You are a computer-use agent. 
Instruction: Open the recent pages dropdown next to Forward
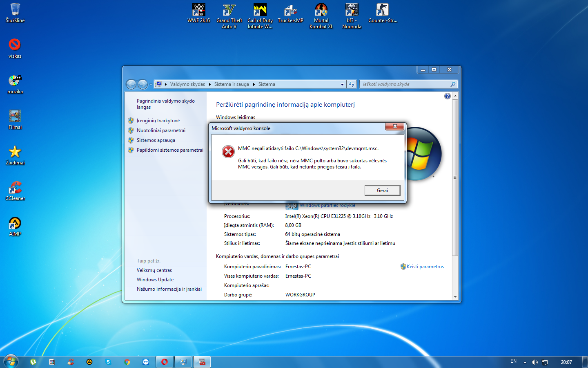(x=151, y=85)
